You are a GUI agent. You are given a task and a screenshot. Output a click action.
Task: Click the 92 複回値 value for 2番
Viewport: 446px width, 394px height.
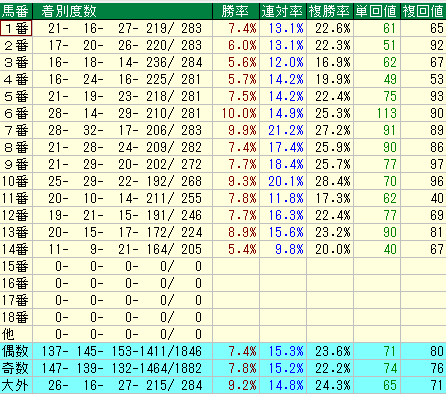point(437,45)
